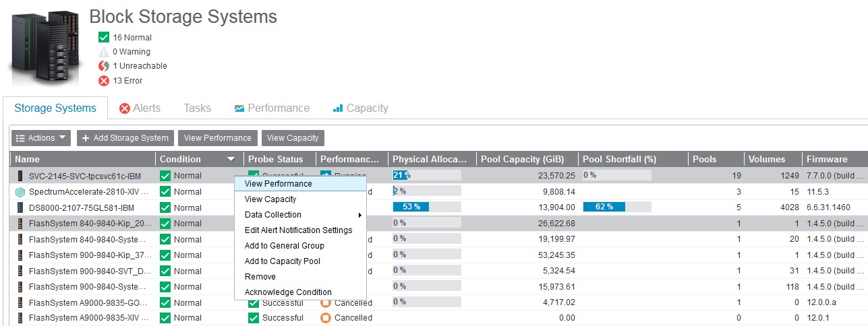Click orange Cancelled icon for A9000-9835-GO row

pos(326,303)
